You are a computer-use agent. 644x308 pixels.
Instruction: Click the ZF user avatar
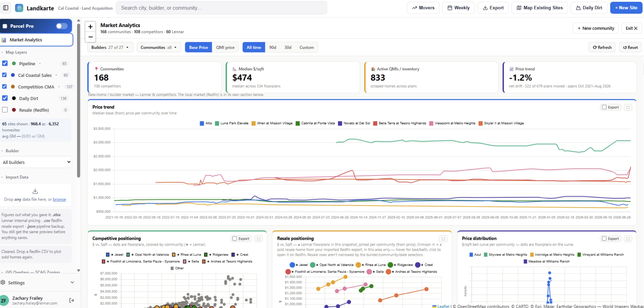coord(4,301)
